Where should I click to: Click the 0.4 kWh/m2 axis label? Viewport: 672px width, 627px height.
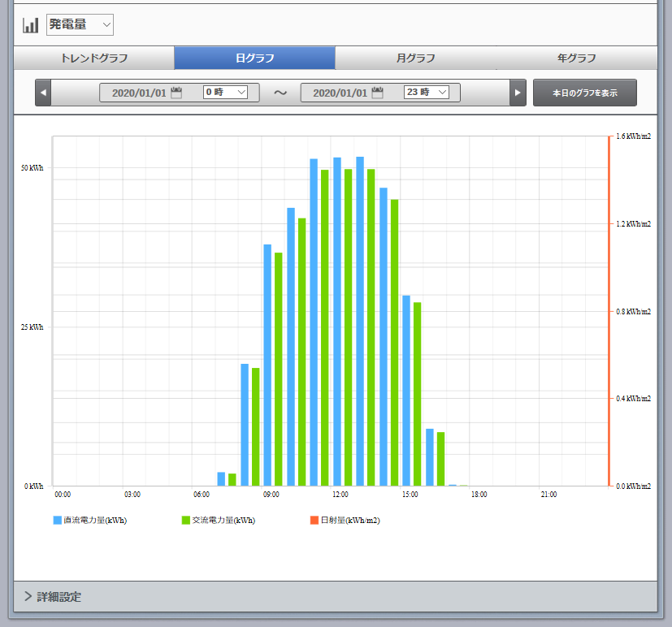pyautogui.click(x=634, y=398)
